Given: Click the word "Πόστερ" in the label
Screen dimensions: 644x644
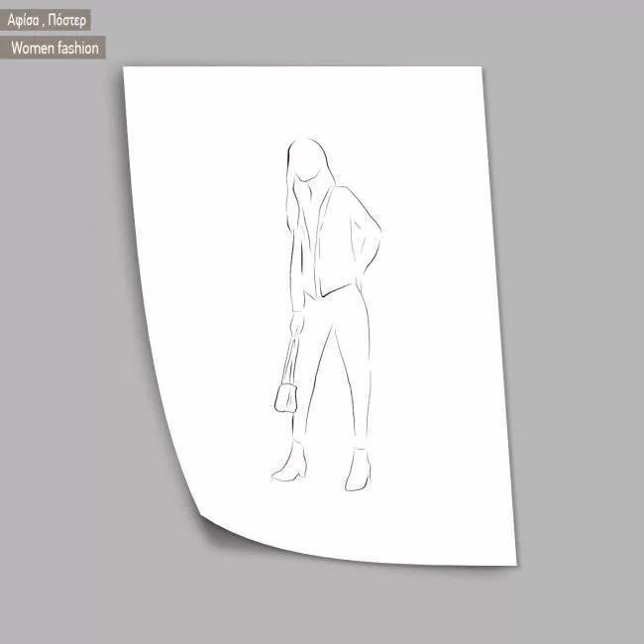Looking at the screenshot, I should 67,20.
